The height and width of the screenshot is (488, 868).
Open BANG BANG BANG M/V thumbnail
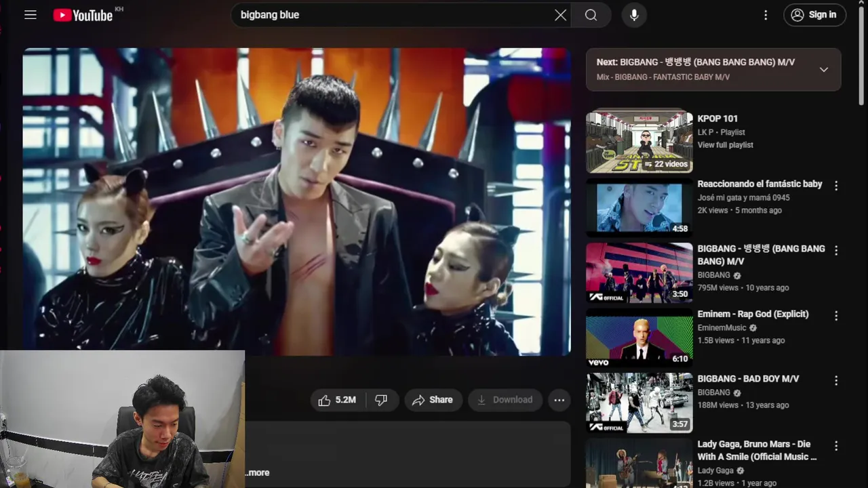click(639, 272)
